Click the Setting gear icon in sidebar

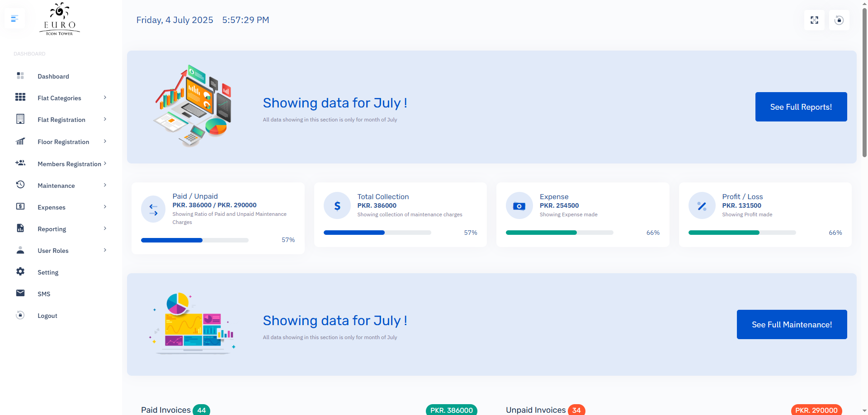(20, 271)
